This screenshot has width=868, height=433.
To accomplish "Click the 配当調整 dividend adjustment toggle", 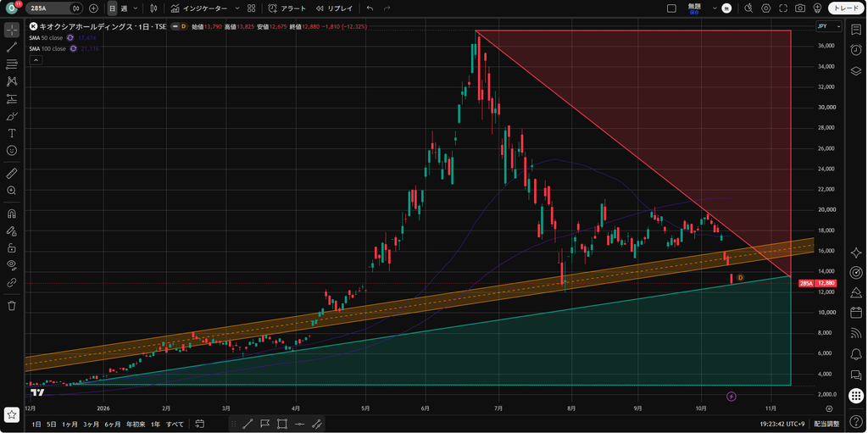I will pyautogui.click(x=827, y=425).
